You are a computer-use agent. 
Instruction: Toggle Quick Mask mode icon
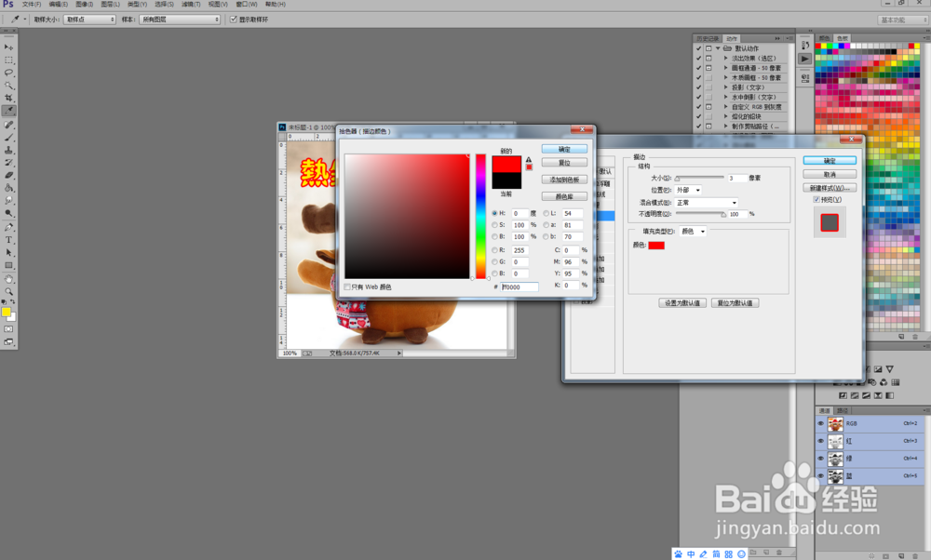[8, 329]
